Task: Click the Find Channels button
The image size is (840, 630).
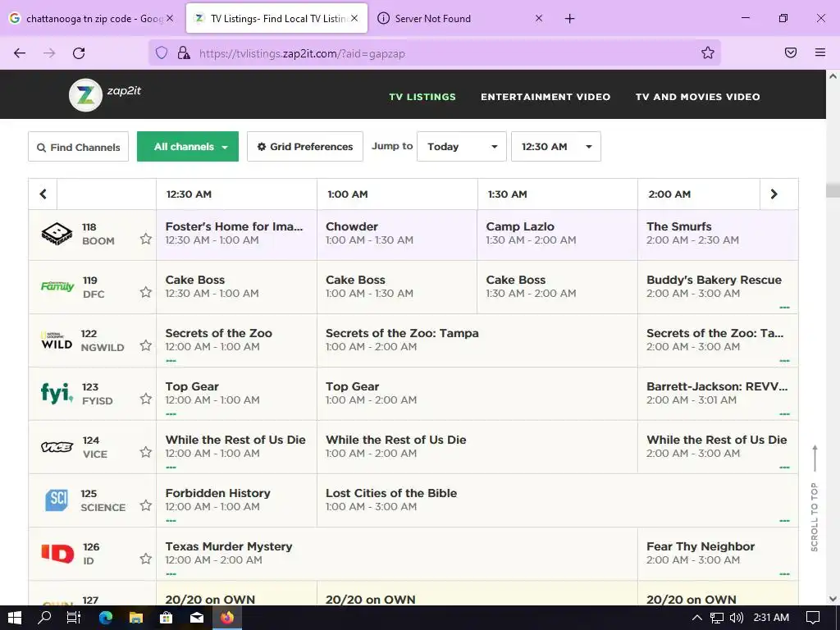Action: point(78,147)
